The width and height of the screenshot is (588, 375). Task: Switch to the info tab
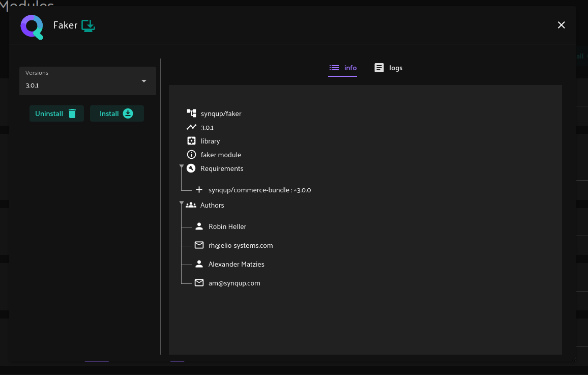[343, 68]
